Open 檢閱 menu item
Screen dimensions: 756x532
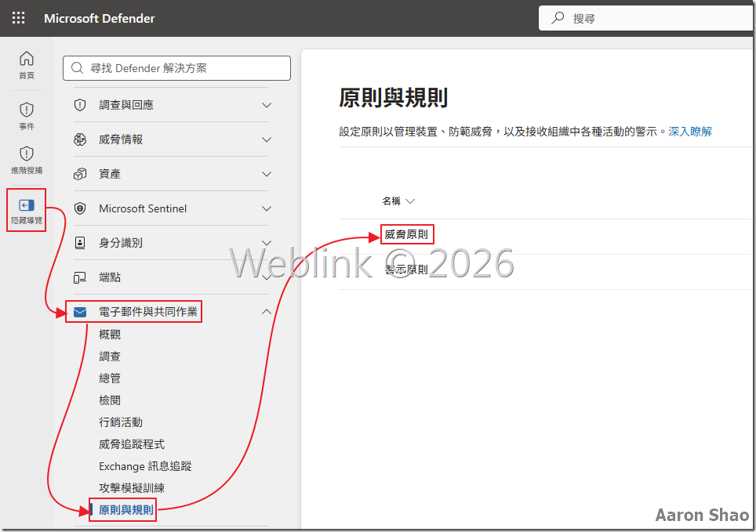coord(110,400)
